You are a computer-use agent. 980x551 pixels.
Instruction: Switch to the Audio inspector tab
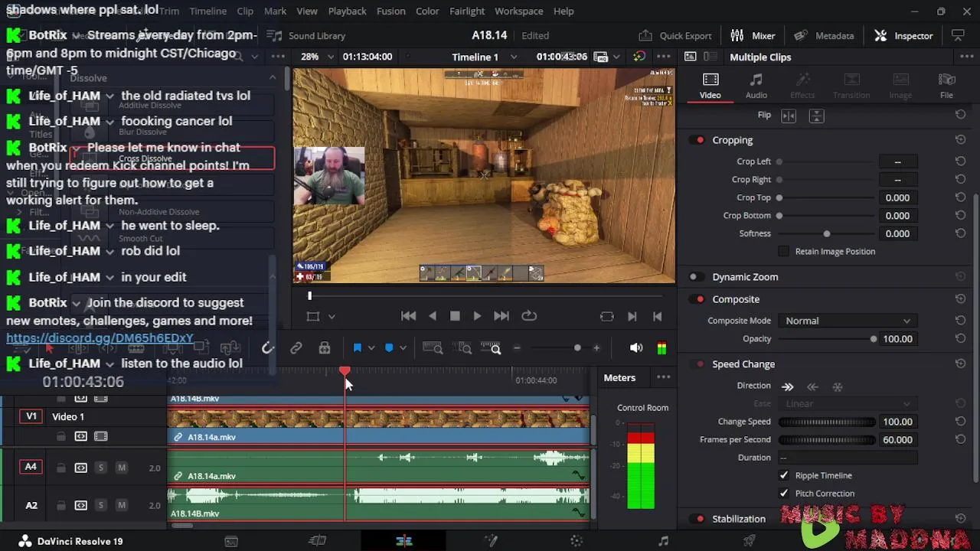[756, 86]
